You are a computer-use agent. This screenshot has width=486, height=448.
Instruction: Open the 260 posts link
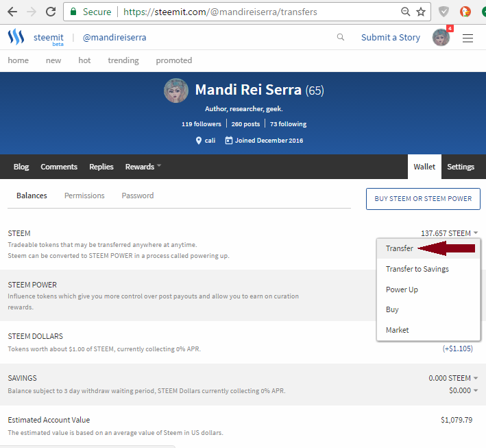click(245, 123)
